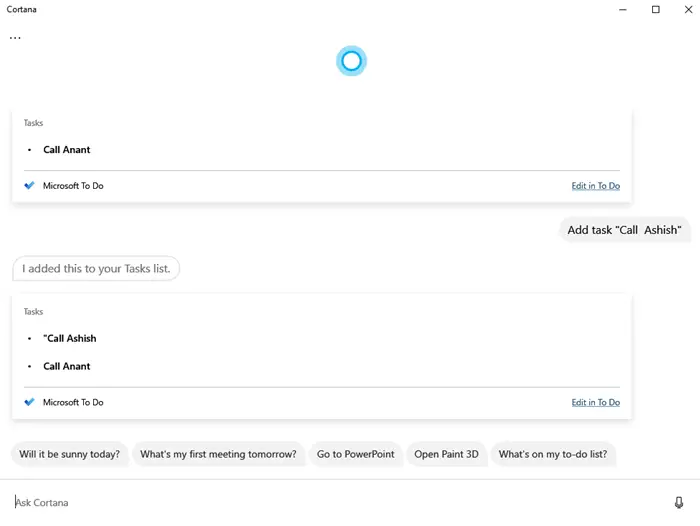
Task: Choose "What's my first meeting tomorrow?" suggestion
Action: click(218, 454)
